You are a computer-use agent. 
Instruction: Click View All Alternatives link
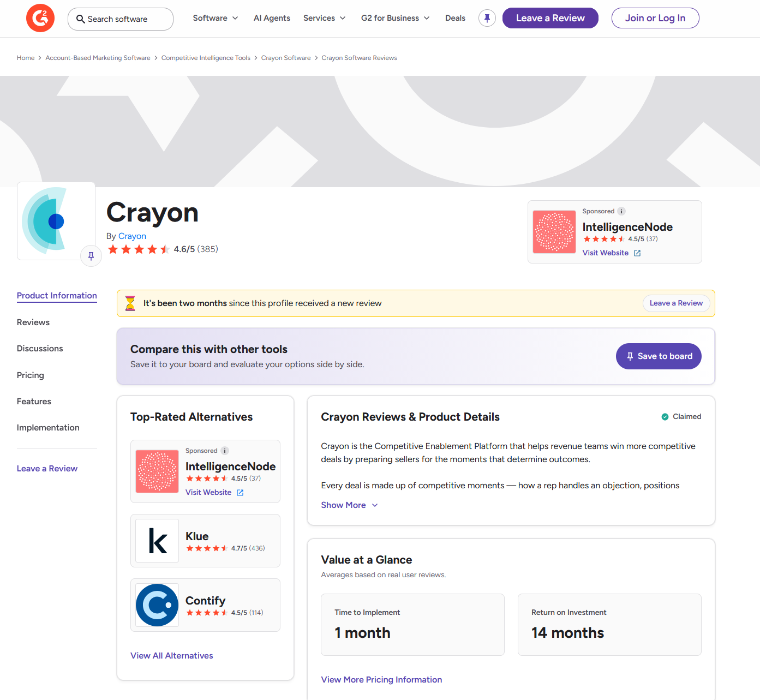171,655
